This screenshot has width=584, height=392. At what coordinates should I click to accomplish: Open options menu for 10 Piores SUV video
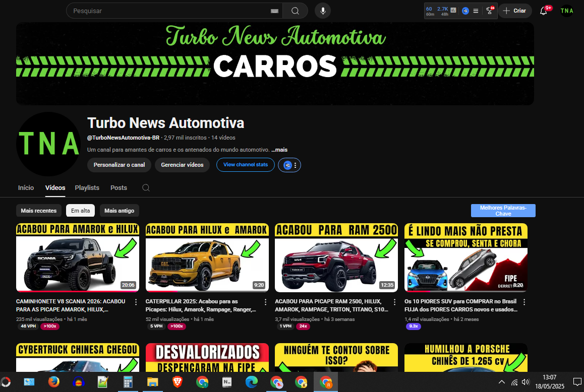click(x=524, y=302)
